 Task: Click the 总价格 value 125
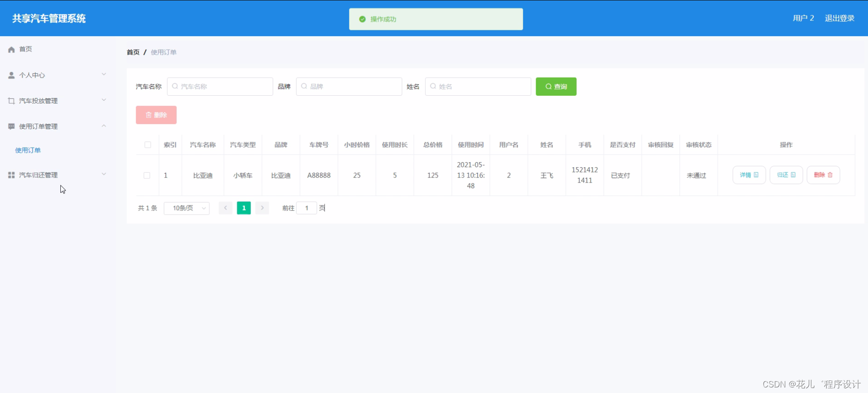433,176
